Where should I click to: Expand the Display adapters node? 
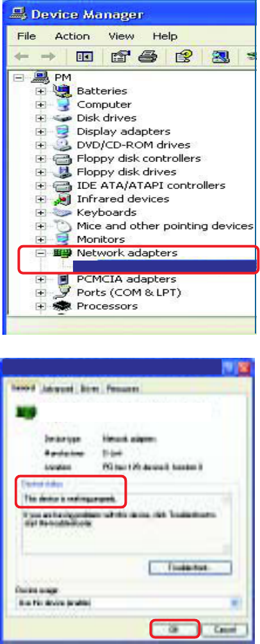(40, 132)
